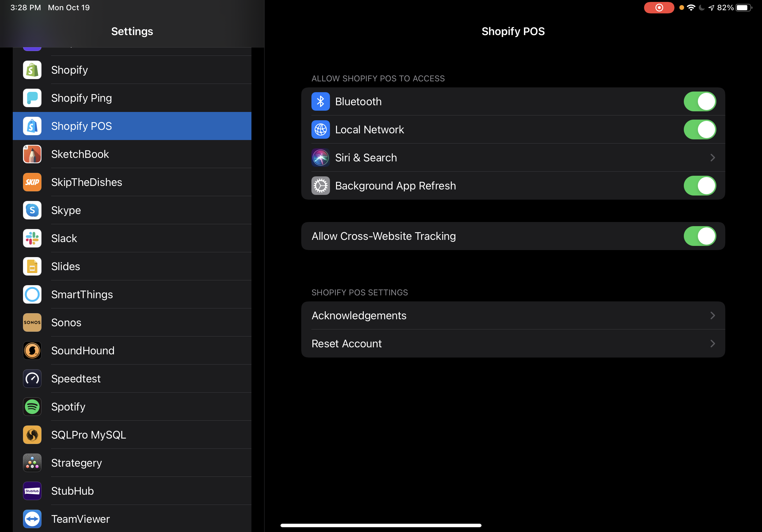The height and width of the screenshot is (532, 762).
Task: Tap the SkipTheDishes app icon
Action: pyautogui.click(x=32, y=182)
